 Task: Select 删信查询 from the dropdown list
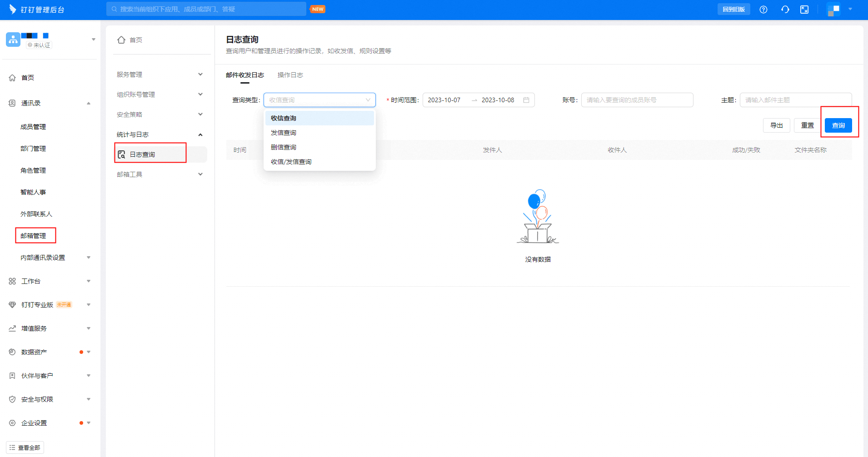tap(319, 147)
